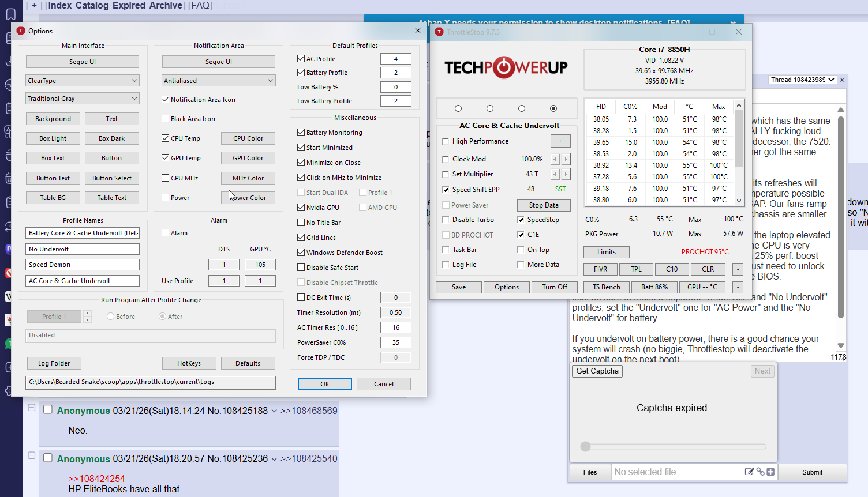The image size is (868, 497).
Task: Open the MHz Color picker button
Action: click(x=248, y=178)
